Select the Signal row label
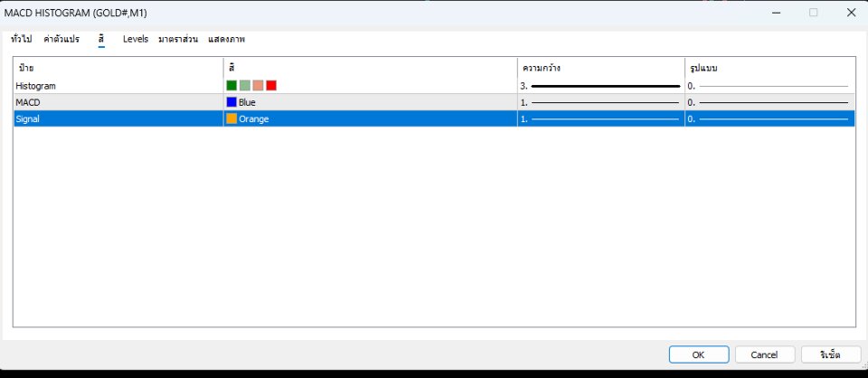The width and height of the screenshot is (868, 378). tap(28, 118)
